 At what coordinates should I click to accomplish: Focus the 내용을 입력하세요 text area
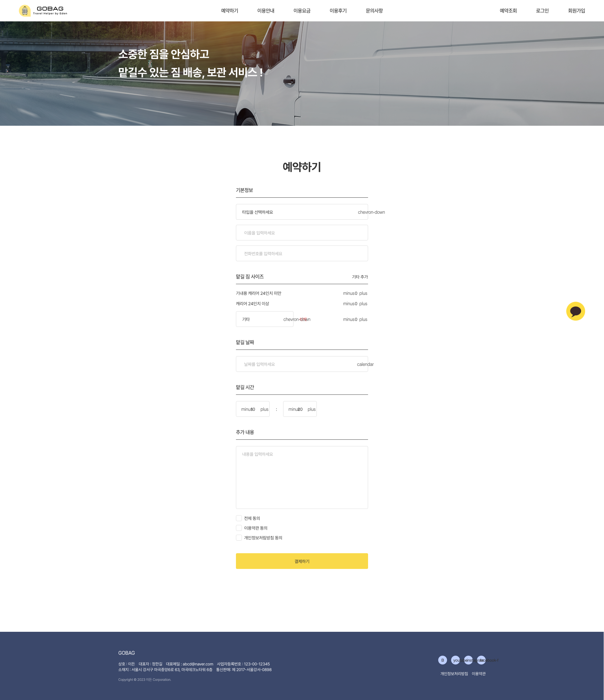pyautogui.click(x=302, y=477)
